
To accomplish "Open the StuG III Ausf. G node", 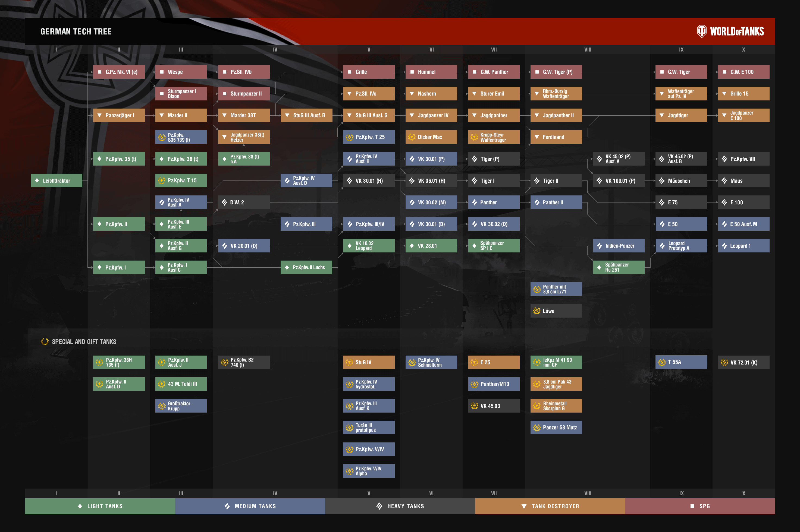I will pos(369,115).
